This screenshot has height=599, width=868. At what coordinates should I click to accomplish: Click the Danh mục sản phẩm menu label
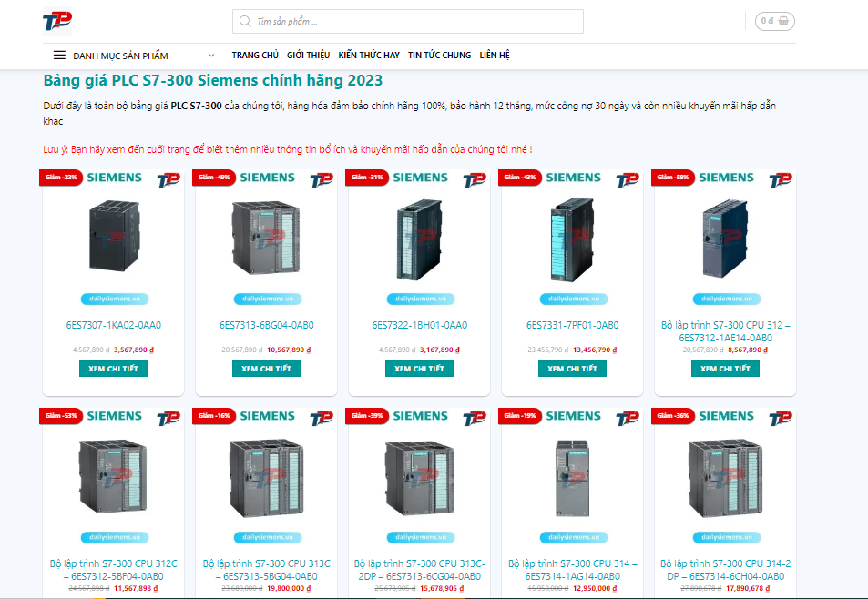120,56
